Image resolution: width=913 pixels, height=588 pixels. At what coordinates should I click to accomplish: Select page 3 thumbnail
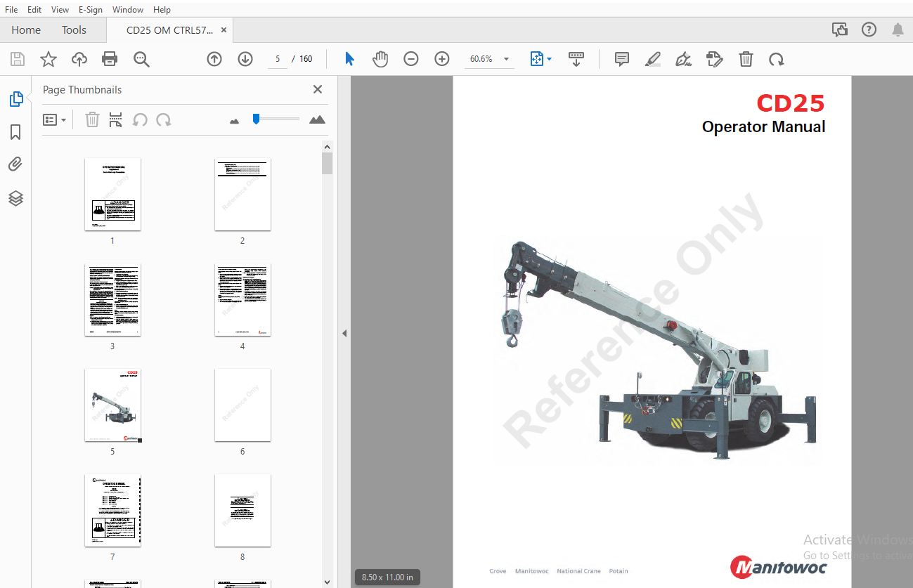point(112,299)
